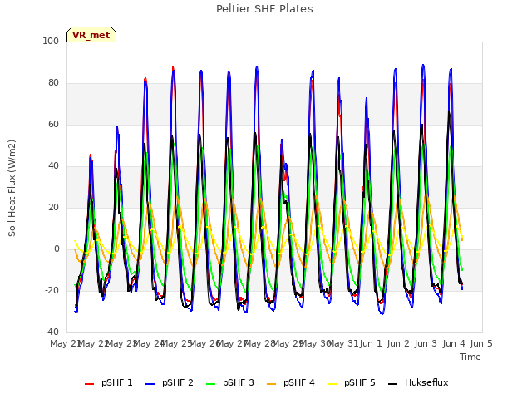Click the VR_met annotation box

(91, 35)
